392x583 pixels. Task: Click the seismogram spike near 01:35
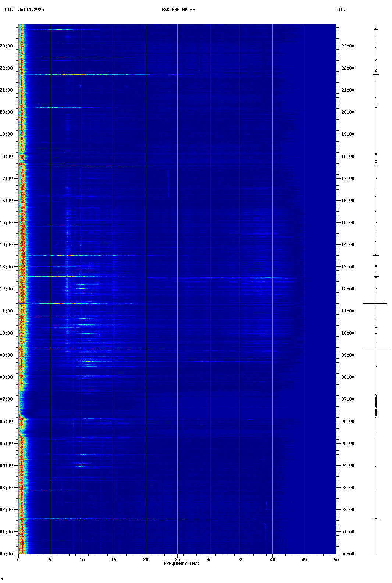click(376, 519)
